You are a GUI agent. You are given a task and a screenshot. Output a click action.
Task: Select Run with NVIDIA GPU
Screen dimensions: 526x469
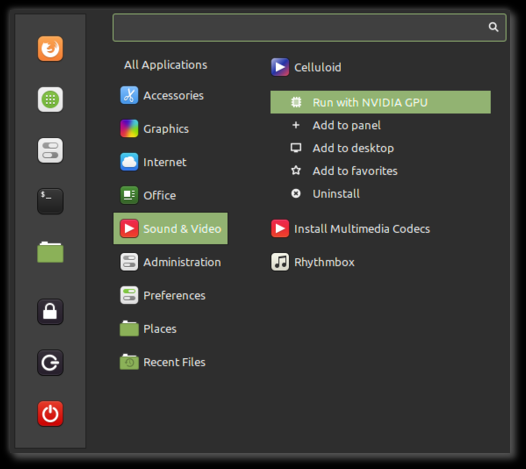click(380, 102)
